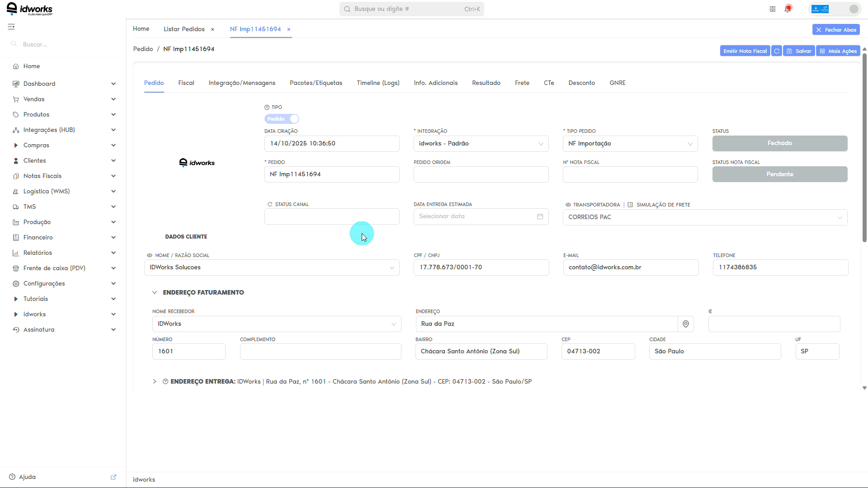Click the Status Canal refresh icon

[x=270, y=204]
